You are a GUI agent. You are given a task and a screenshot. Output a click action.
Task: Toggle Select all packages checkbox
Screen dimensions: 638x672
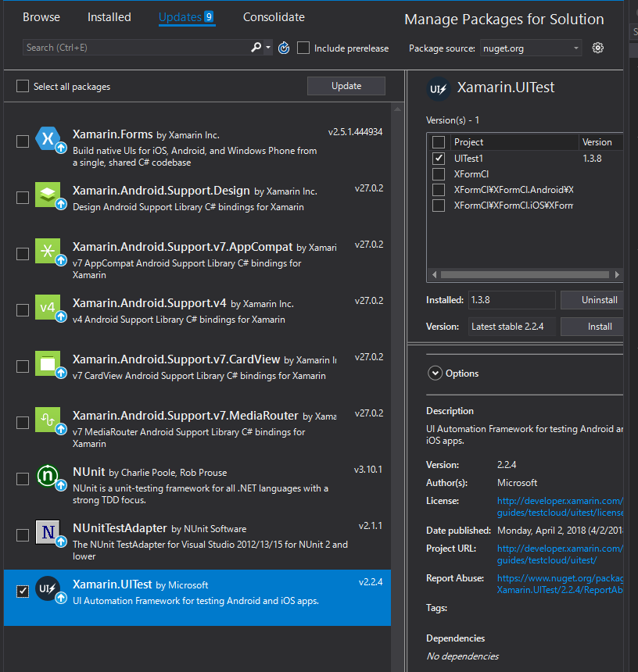(x=23, y=86)
